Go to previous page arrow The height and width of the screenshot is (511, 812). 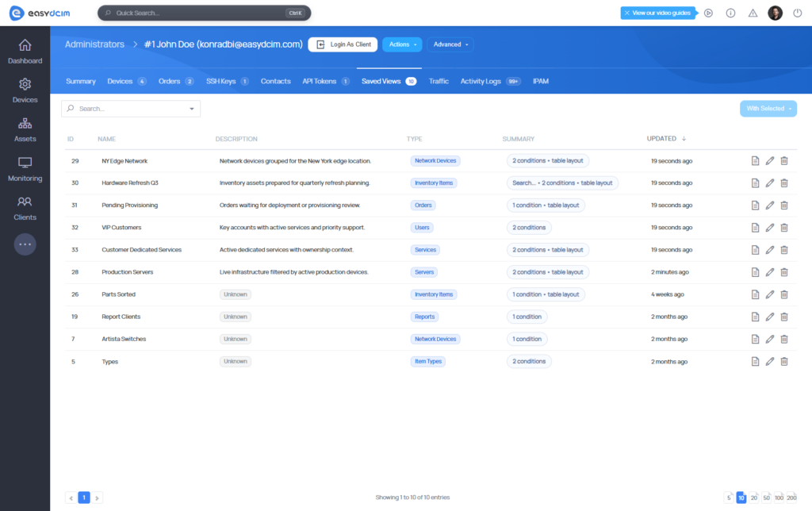tap(71, 498)
